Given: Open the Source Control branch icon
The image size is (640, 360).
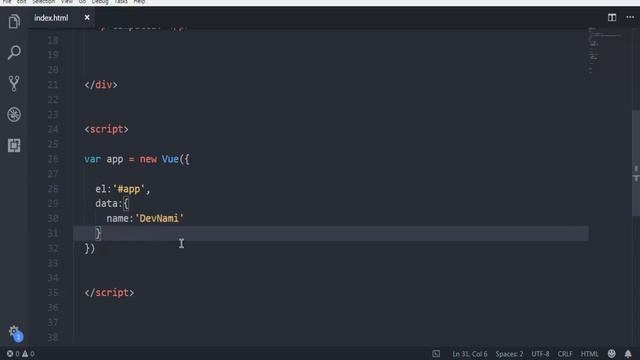Looking at the screenshot, I should coord(14,83).
